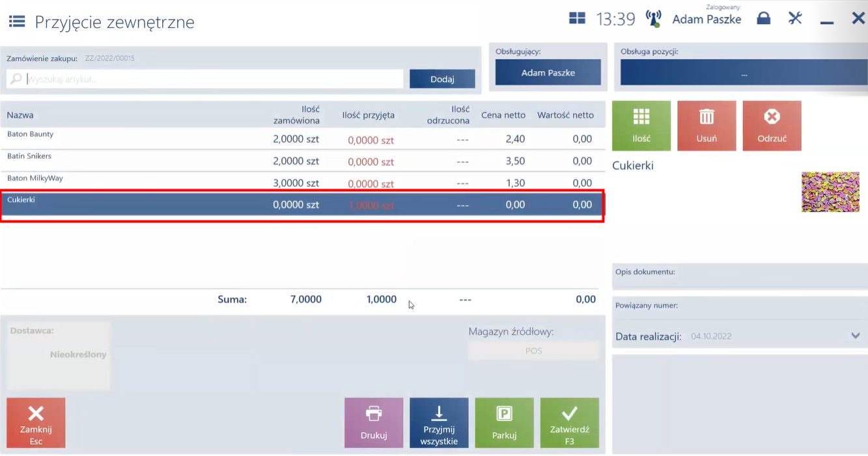Image resolution: width=868 pixels, height=456 pixels.
Task: Focus the Wyszukaj artykuł search field
Action: (x=205, y=79)
